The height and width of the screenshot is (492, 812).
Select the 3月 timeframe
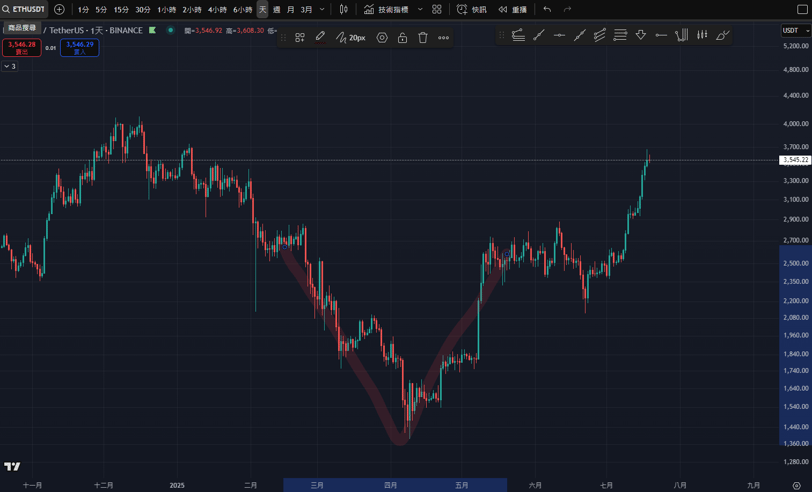[x=307, y=9]
